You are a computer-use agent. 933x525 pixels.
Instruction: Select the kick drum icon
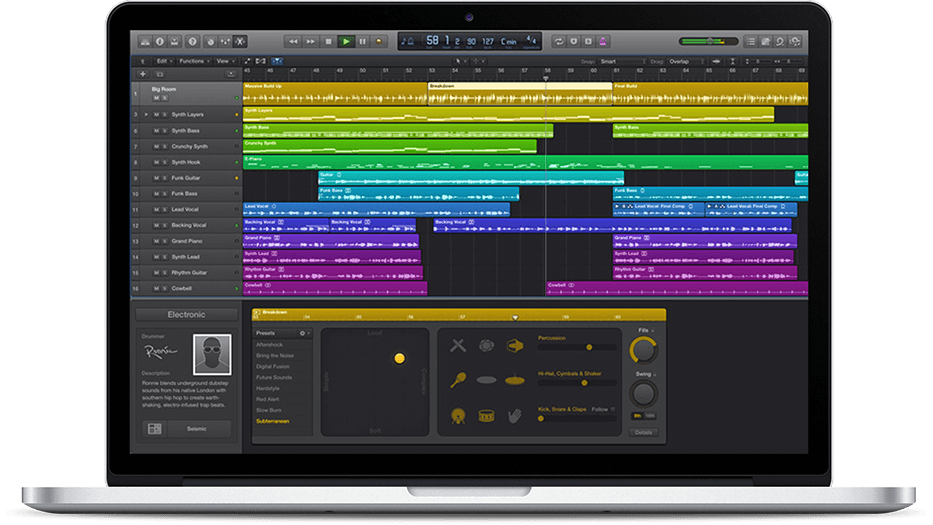(458, 414)
